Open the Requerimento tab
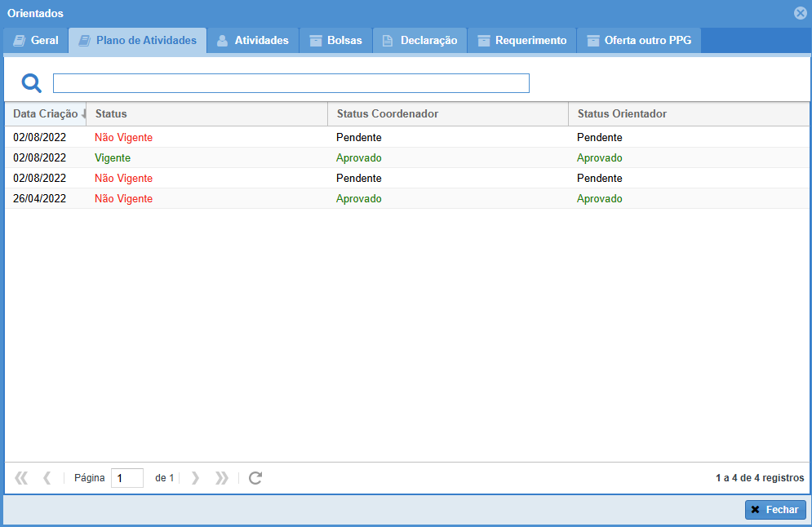The height and width of the screenshot is (527, 812). pos(521,41)
